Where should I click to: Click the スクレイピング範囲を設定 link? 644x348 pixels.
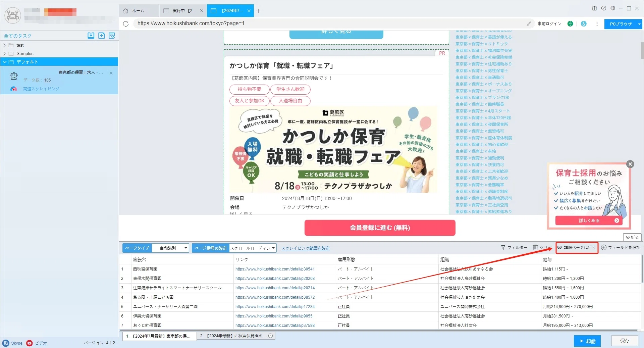point(305,248)
